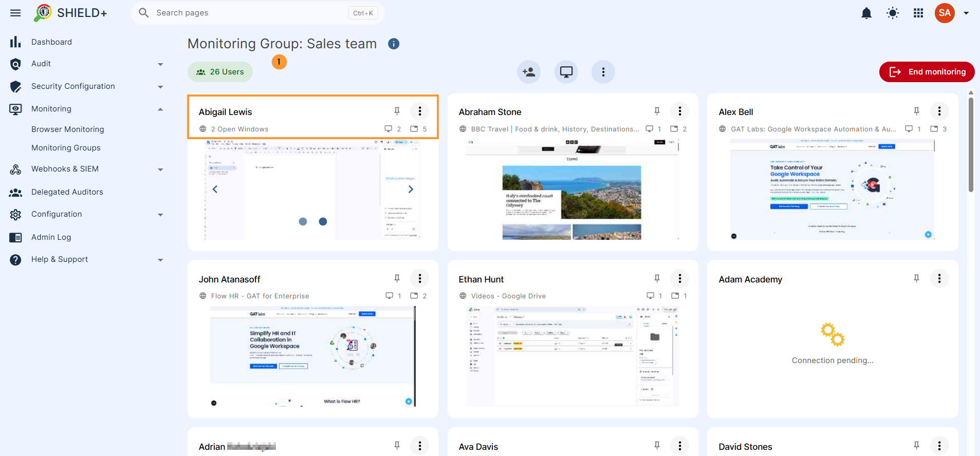Click the 26 Users chip
Screen dimensions: 980x456
tap(220, 72)
